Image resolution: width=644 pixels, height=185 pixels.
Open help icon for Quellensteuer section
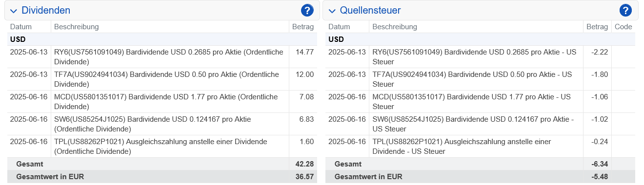[625, 10]
